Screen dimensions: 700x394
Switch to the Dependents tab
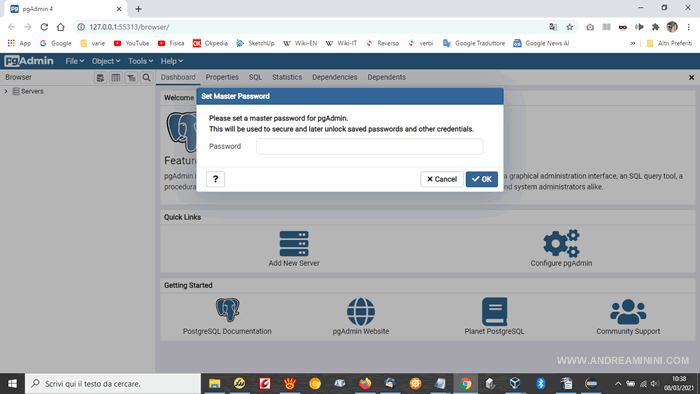pyautogui.click(x=387, y=77)
